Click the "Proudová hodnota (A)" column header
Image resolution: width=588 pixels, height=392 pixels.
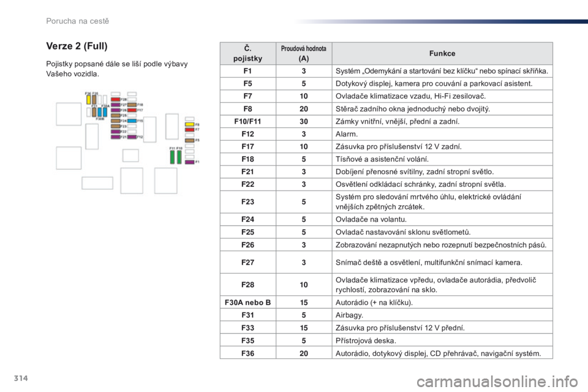(x=304, y=53)
